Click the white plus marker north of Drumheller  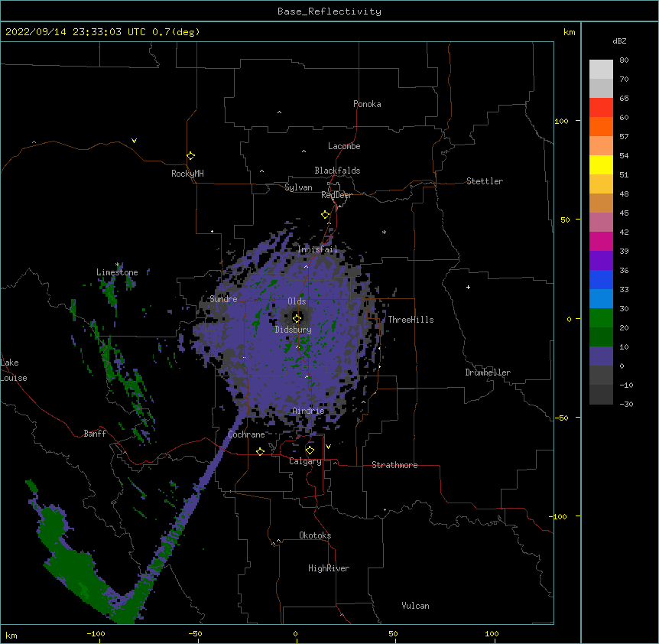[468, 287]
